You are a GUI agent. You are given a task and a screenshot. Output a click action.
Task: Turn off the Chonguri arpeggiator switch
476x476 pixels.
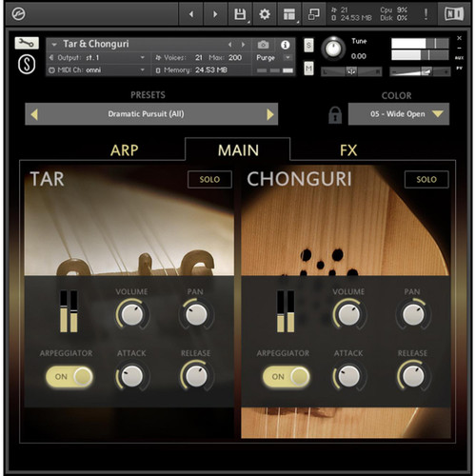pyautogui.click(x=287, y=377)
